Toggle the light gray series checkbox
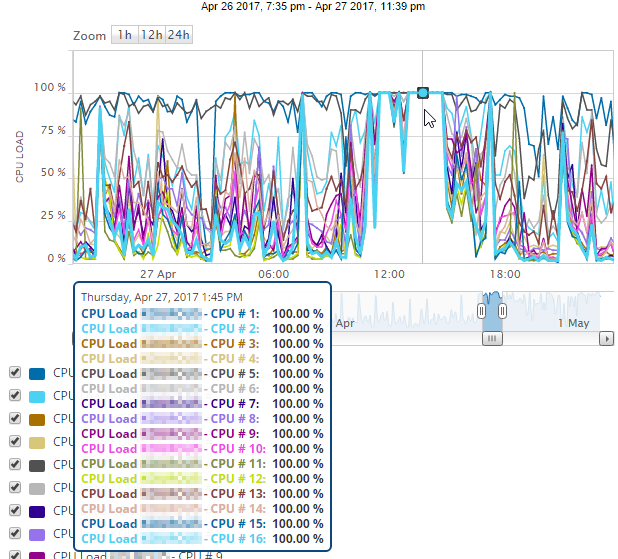This screenshot has height=559, width=618. coord(15,487)
